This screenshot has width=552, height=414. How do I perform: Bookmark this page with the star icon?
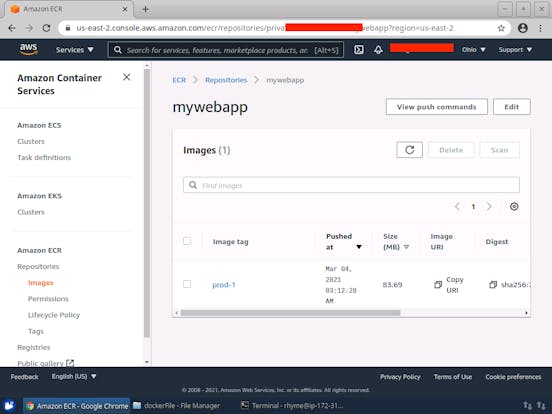click(501, 28)
